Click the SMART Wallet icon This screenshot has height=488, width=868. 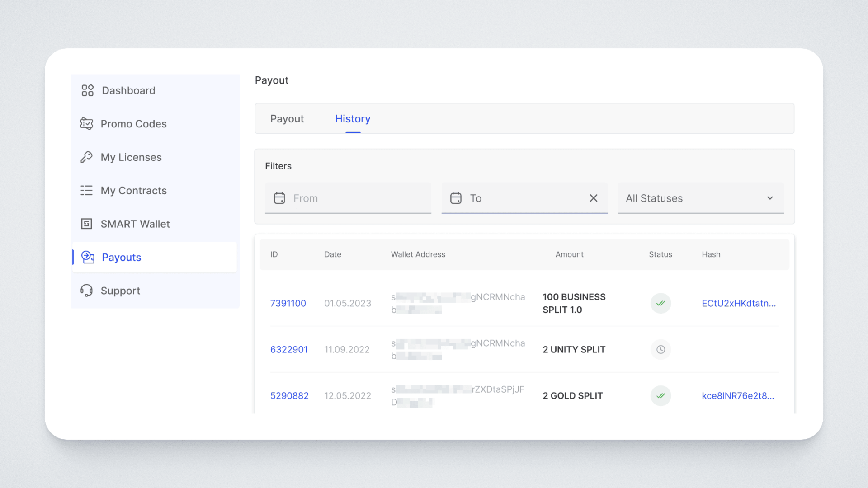86,224
